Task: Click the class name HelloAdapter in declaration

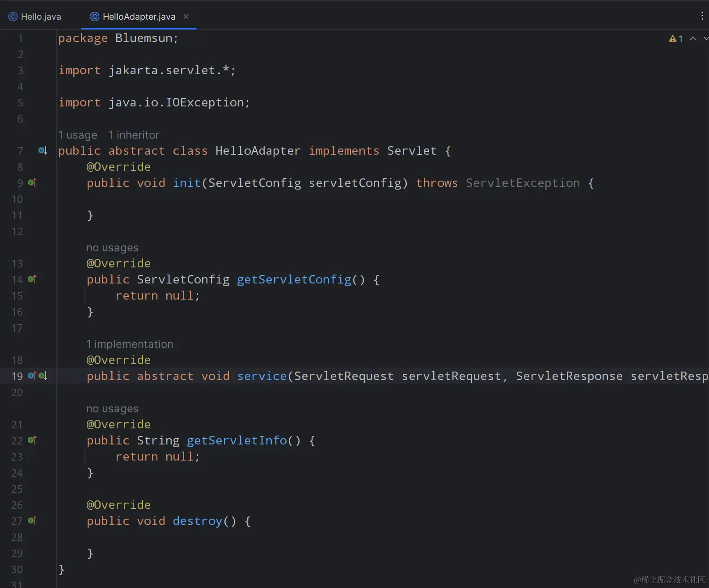Action: tap(258, 151)
